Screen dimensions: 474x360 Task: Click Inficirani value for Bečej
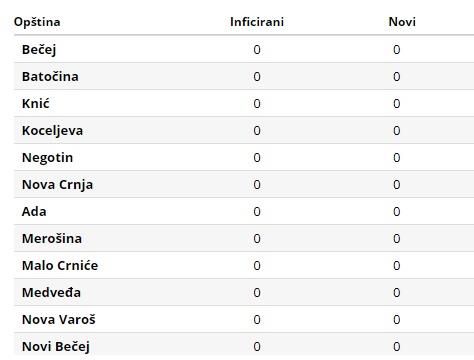[257, 50]
